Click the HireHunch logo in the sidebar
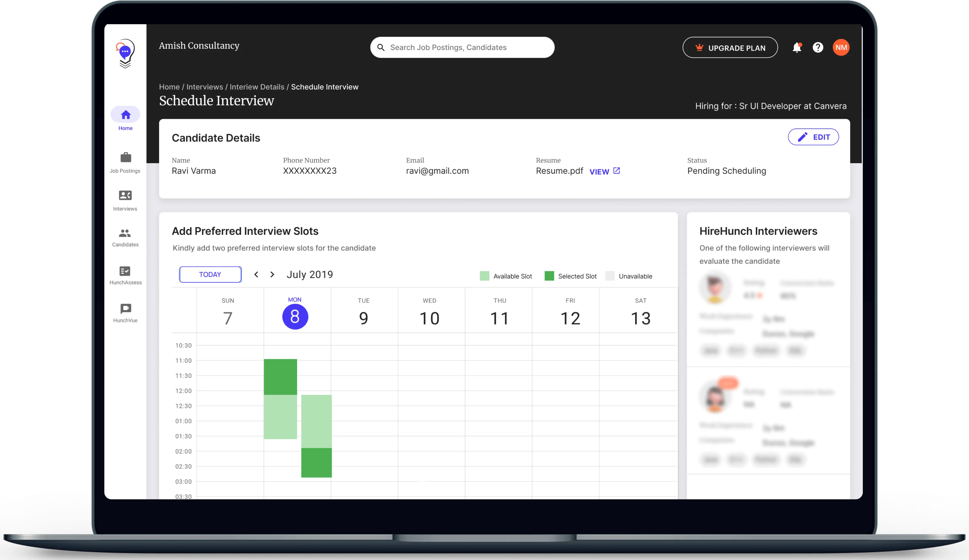 point(125,54)
